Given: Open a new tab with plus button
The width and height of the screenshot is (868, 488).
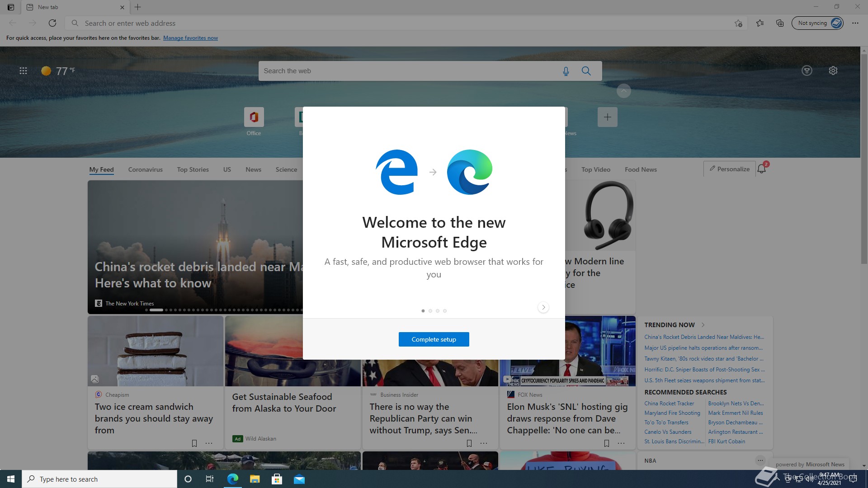Looking at the screenshot, I should tap(138, 7).
